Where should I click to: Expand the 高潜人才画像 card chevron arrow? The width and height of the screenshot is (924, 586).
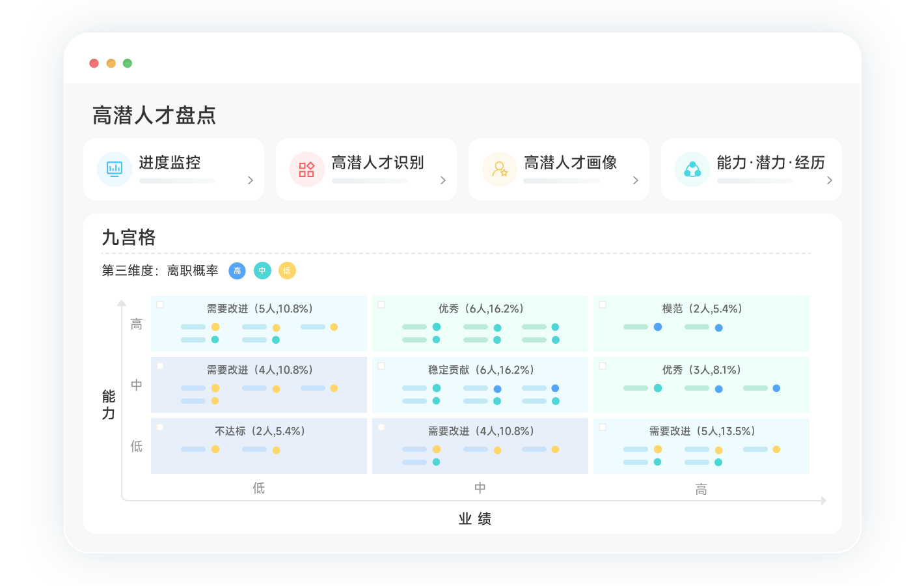(x=636, y=180)
